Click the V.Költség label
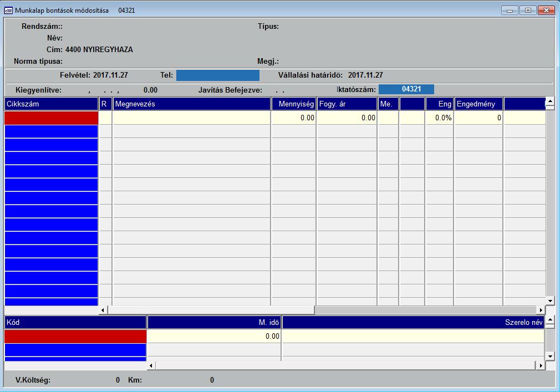 click(x=33, y=380)
